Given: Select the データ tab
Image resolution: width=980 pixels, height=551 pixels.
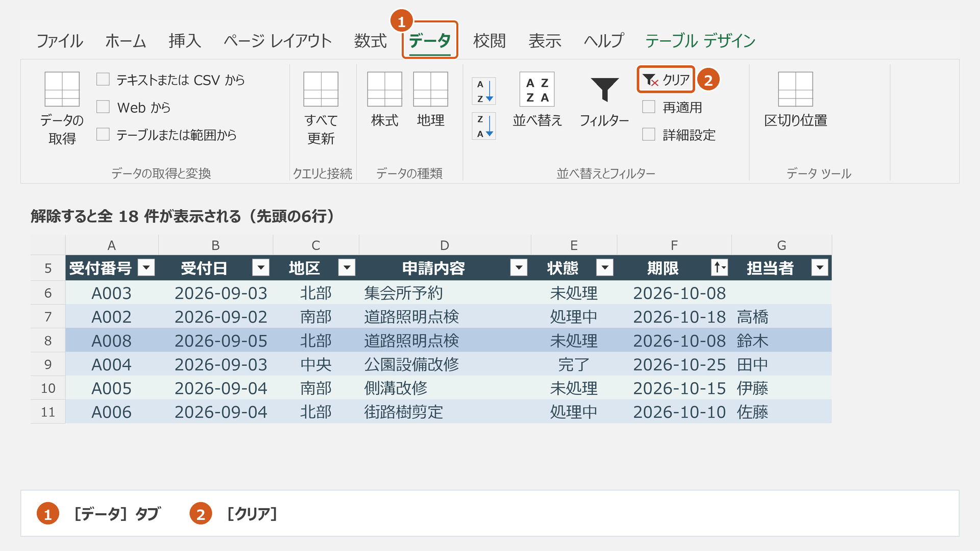Looking at the screenshot, I should pos(430,40).
